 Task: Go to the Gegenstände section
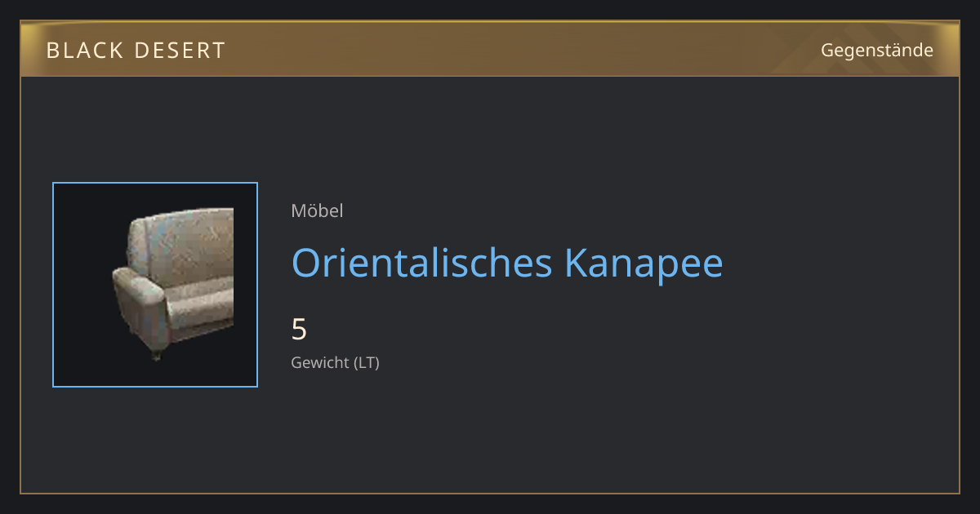click(x=877, y=51)
